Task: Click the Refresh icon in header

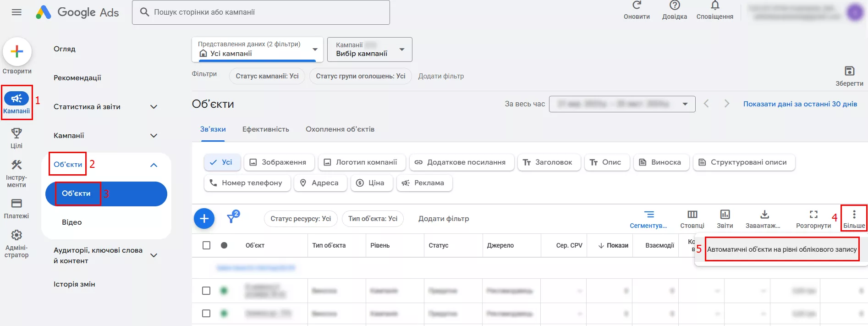Action: 637,6
